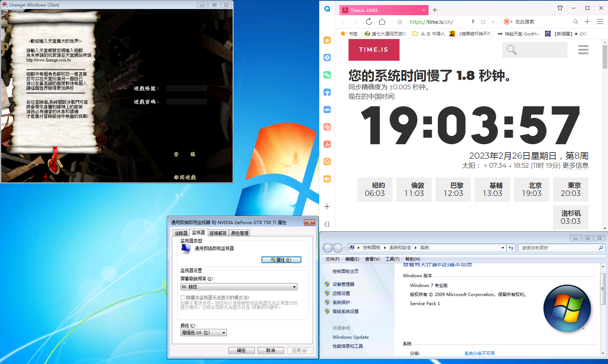
Task: Open the 编辑(E) menu in Control Panel
Action: point(352,259)
